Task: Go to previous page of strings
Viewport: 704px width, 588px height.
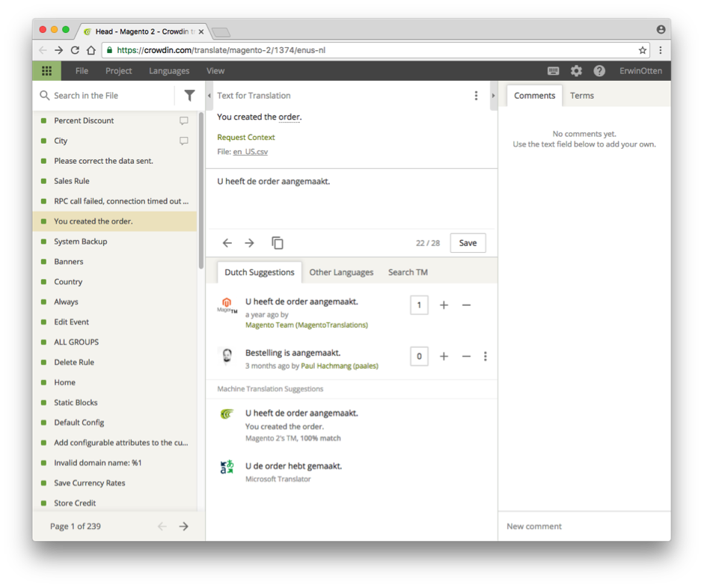Action: coord(162,526)
